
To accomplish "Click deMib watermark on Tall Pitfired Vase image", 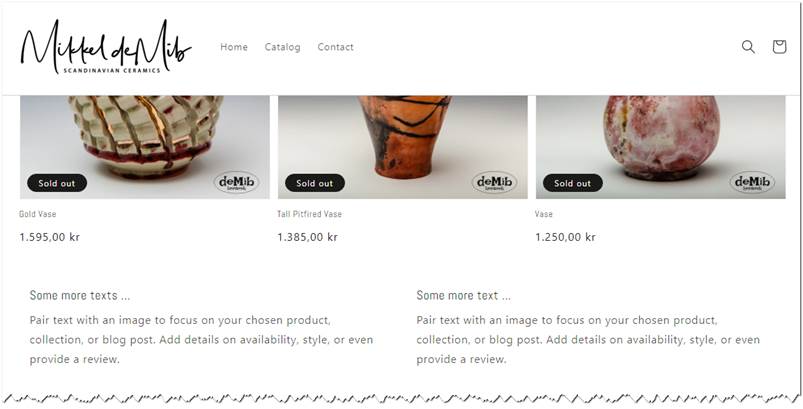I will (494, 182).
